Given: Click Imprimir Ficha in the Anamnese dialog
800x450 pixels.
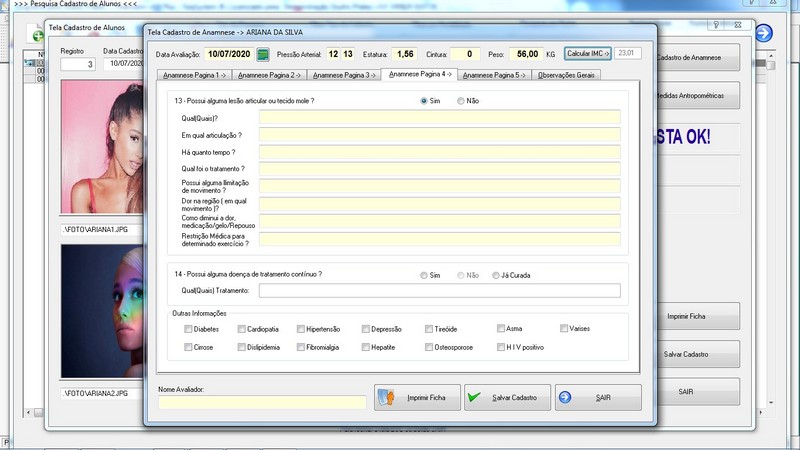Looking at the screenshot, I should [x=417, y=397].
